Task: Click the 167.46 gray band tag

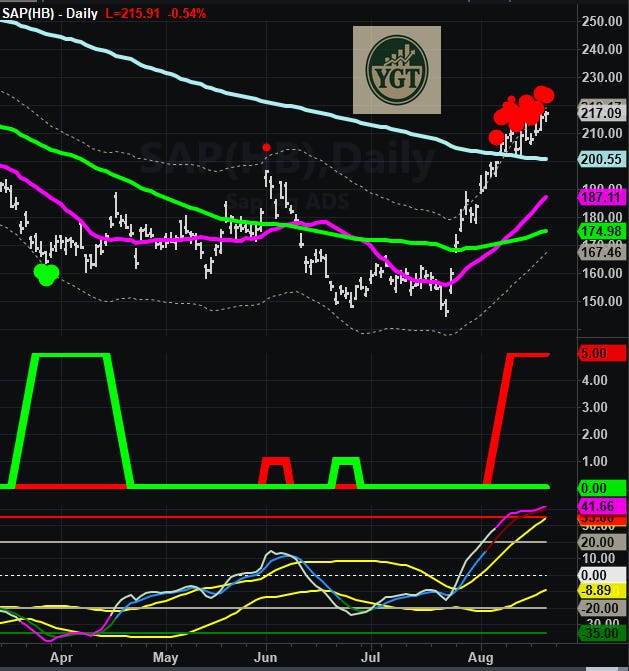Action: pos(601,252)
